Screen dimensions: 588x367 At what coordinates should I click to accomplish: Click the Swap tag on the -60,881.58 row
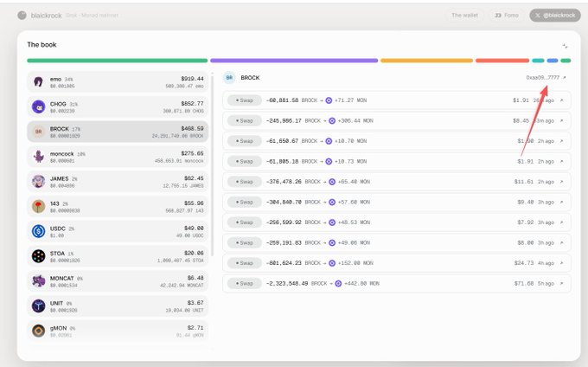tap(245, 100)
